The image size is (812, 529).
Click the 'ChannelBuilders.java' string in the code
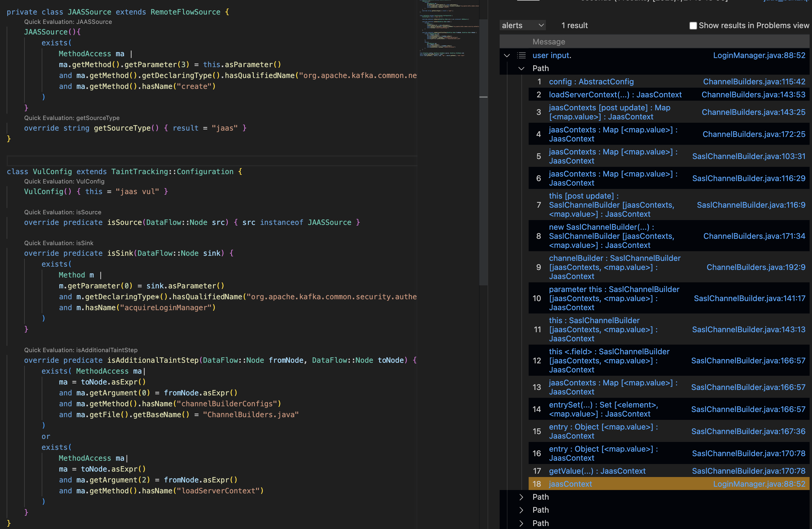(x=251, y=415)
